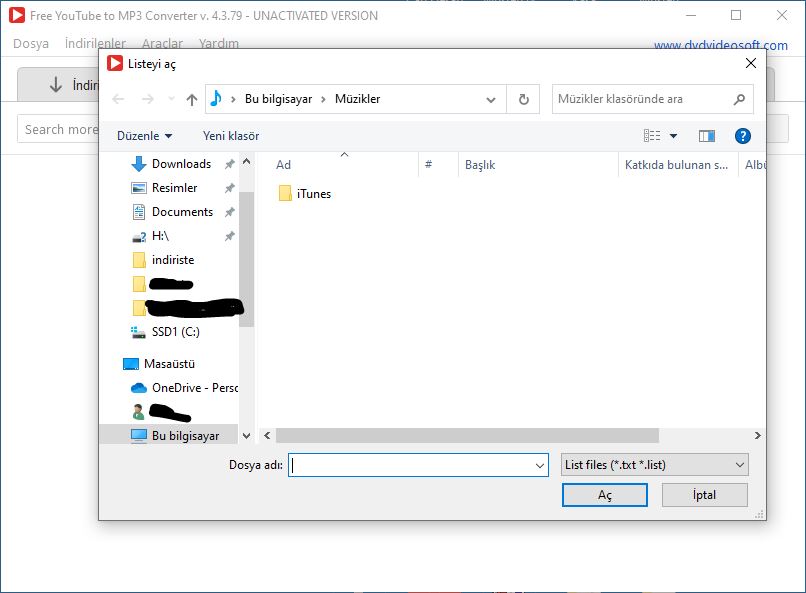This screenshot has width=806, height=593.
Task: Select Masaüstü in the navigation pane
Action: click(169, 364)
